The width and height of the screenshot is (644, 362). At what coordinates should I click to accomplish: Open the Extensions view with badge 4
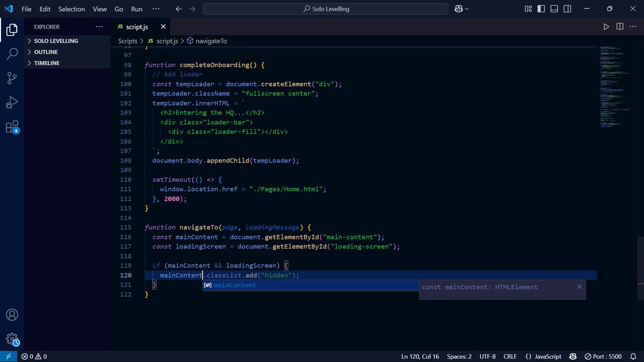(x=12, y=127)
